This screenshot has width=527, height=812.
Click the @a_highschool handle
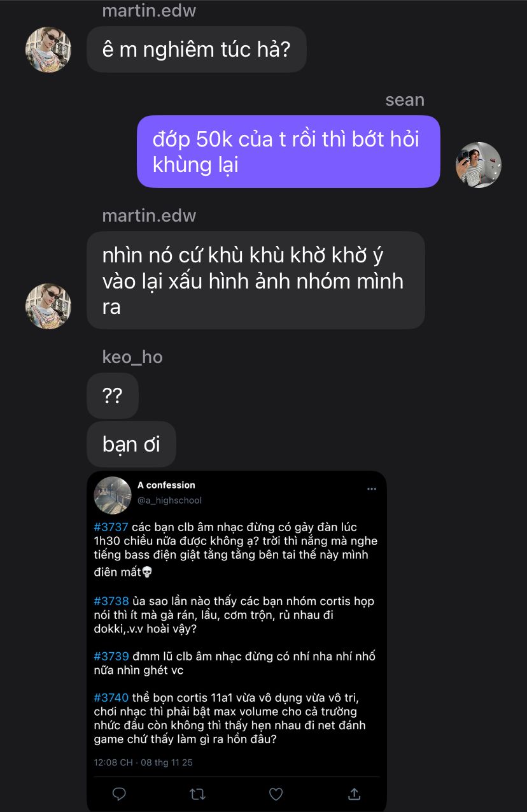[169, 501]
